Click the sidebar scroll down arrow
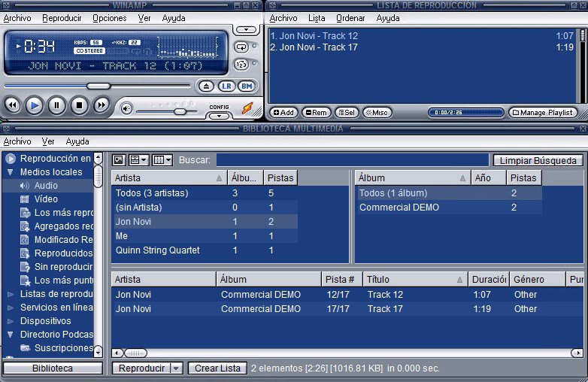Screen dimensions: 588x382 tap(98, 352)
